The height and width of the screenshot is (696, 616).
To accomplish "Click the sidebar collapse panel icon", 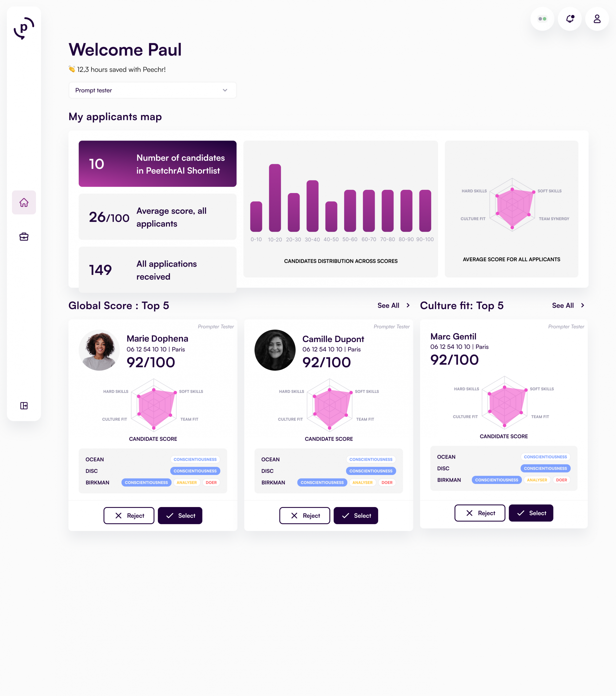I will click(24, 406).
